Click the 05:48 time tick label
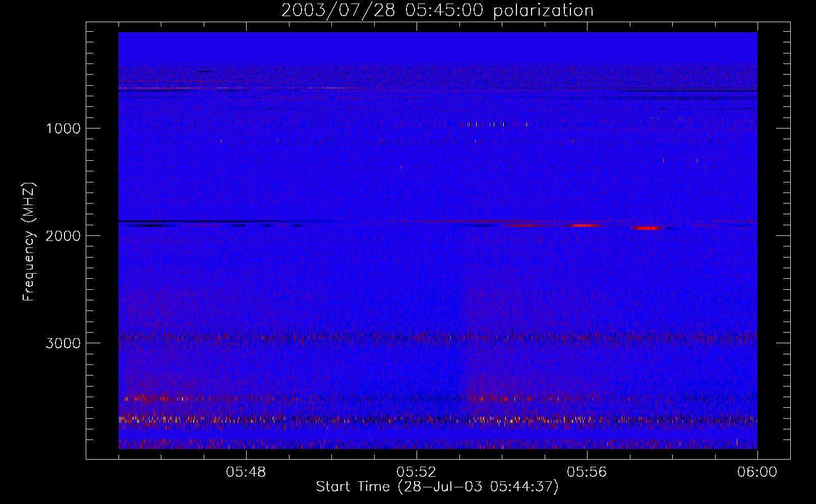 coord(246,472)
